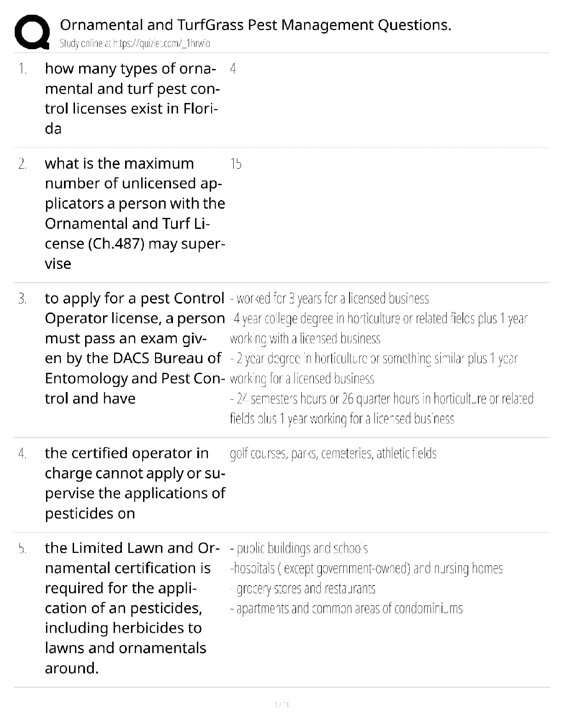Select question 2 about unlicensed applicators
This screenshot has height=728, width=563.
pos(135,213)
